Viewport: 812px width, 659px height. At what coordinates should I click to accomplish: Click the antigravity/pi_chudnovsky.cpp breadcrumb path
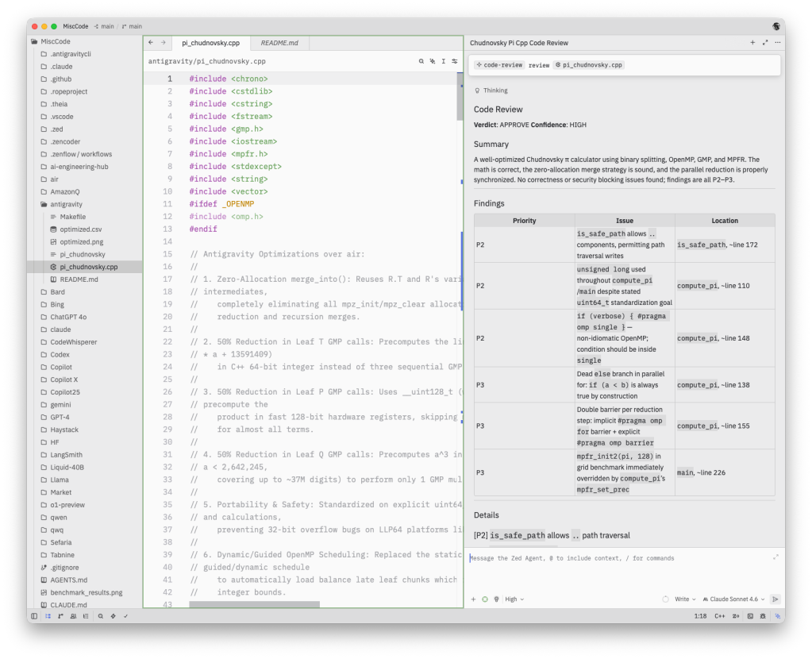click(x=206, y=61)
